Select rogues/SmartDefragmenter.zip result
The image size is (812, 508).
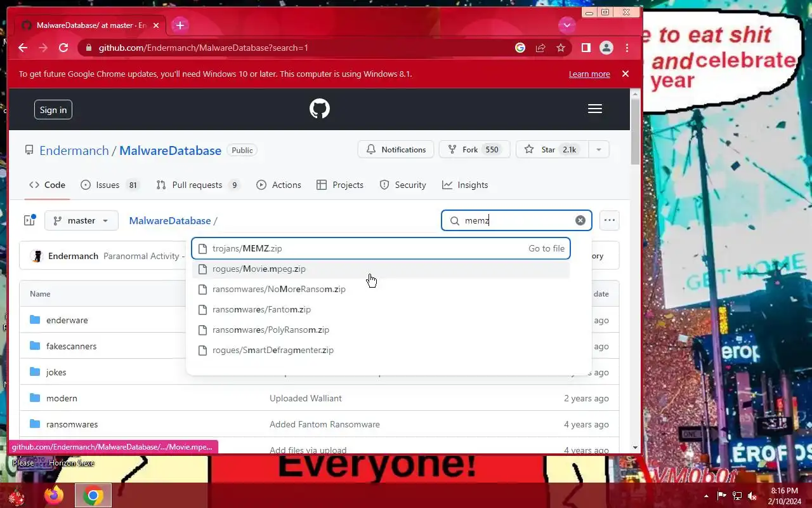[381, 350]
